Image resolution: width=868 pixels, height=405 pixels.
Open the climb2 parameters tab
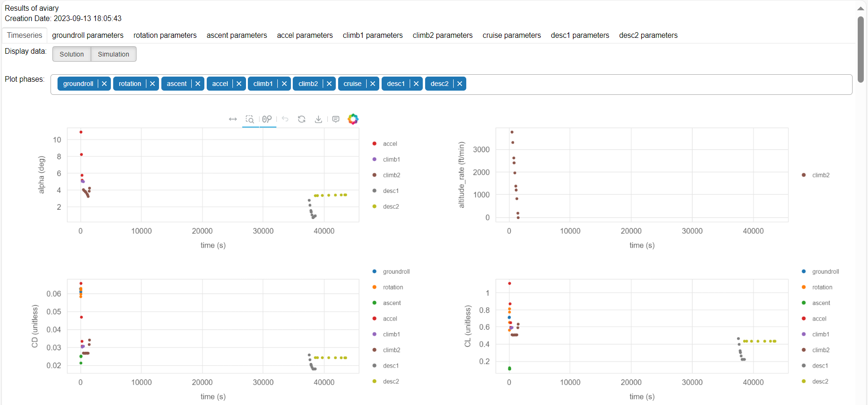(x=442, y=35)
